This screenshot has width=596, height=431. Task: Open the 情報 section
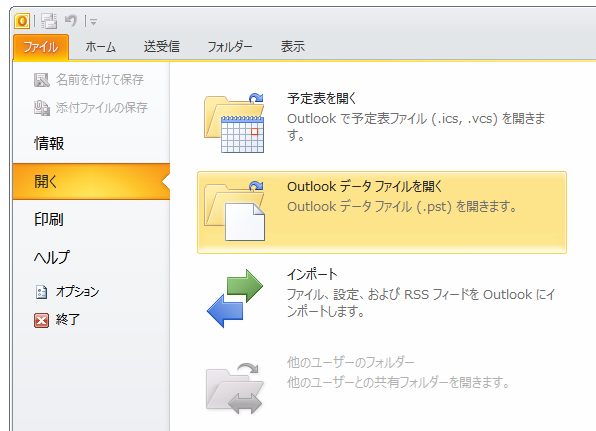pyautogui.click(x=49, y=144)
